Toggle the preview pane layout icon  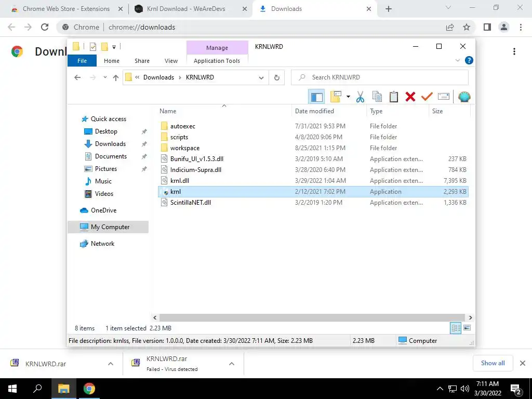click(316, 97)
